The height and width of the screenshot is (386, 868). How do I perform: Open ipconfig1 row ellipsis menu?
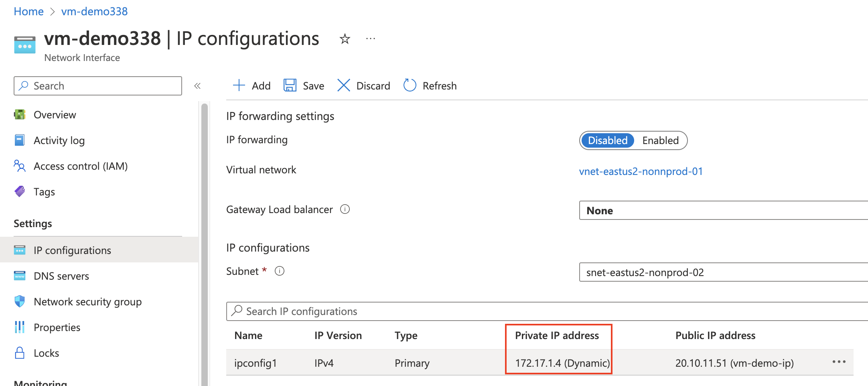839,362
